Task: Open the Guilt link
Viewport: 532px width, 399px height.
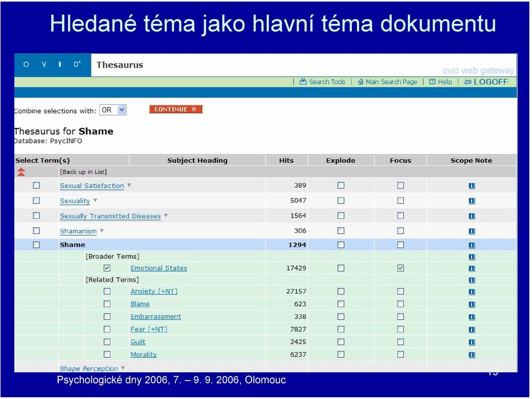Action: point(138,342)
